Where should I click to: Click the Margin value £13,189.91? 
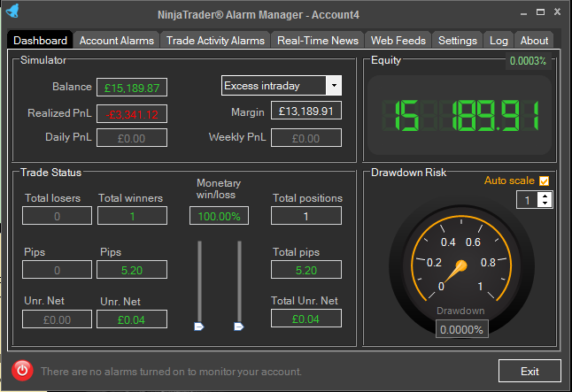[x=306, y=111]
